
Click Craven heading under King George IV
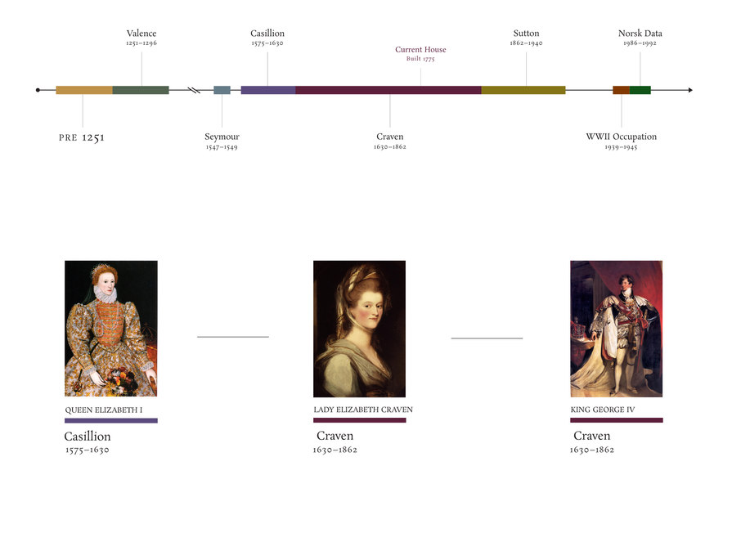(x=591, y=436)
